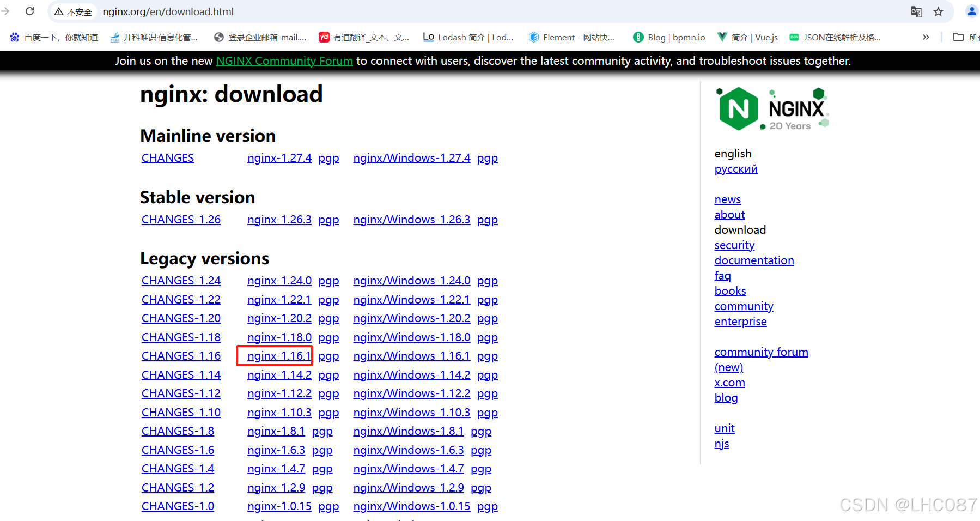Open the unit project link
This screenshot has height=521, width=980.
(725, 428)
